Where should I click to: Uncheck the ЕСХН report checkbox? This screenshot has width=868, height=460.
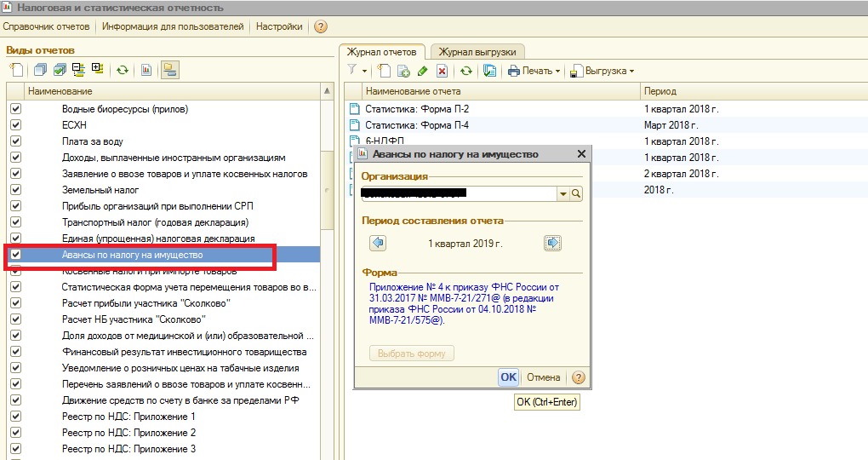point(15,125)
